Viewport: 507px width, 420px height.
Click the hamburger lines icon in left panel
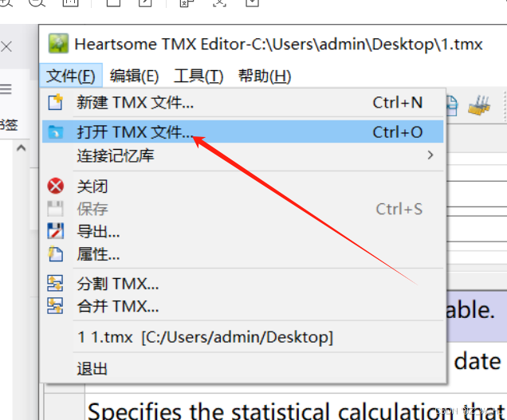click(6, 88)
